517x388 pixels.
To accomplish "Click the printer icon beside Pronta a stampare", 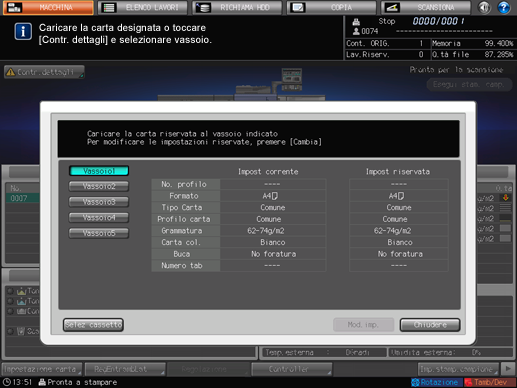I will point(42,382).
